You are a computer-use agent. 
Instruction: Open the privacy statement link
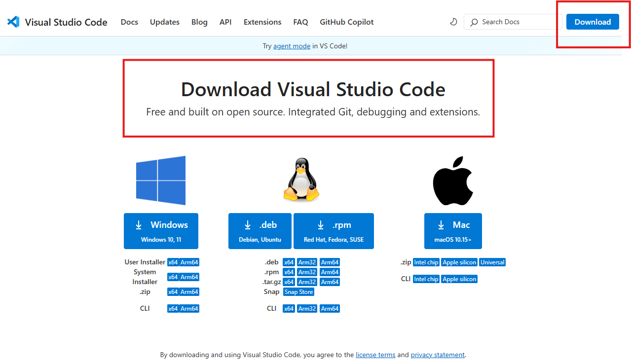click(438, 355)
